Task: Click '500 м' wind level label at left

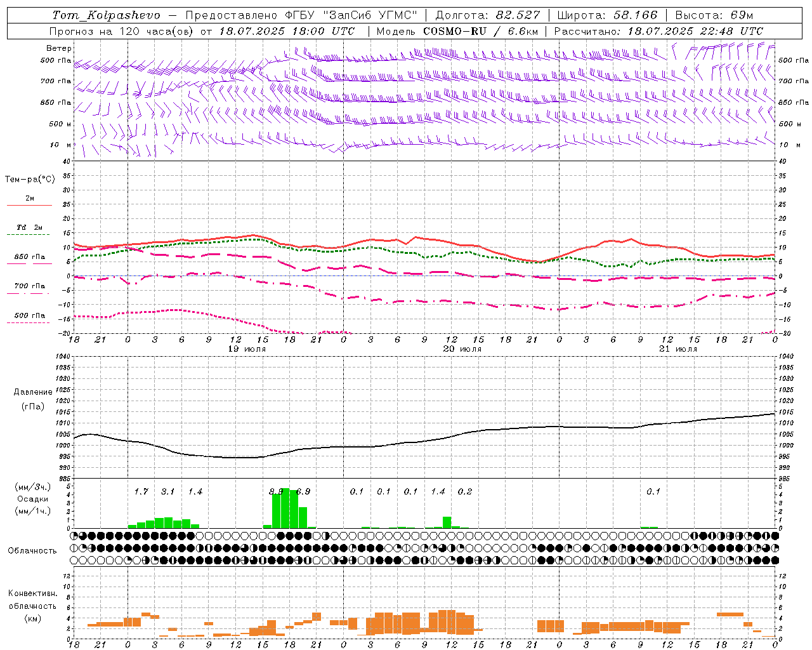Action: click(60, 124)
